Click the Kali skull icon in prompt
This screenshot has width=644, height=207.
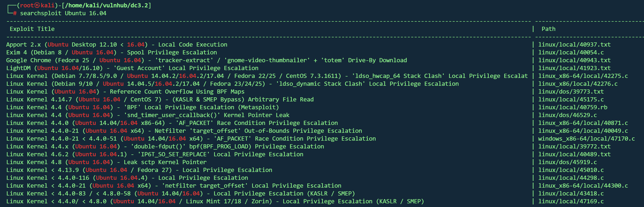click(37, 5)
